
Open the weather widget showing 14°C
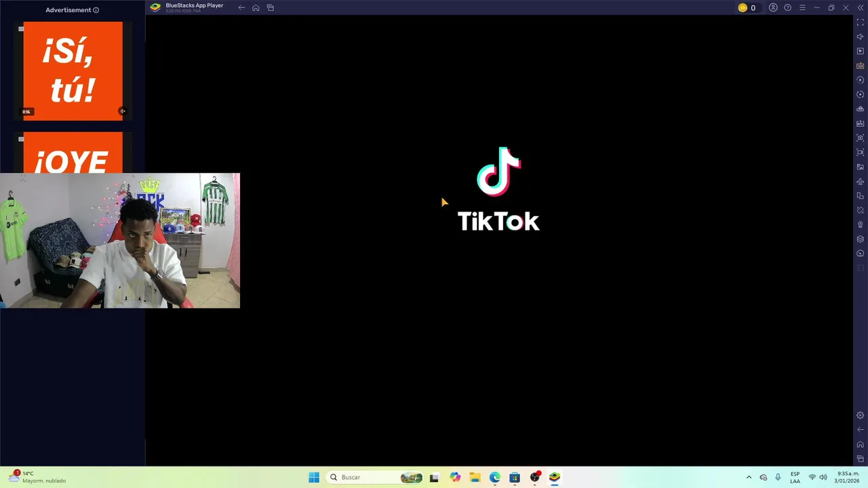click(38, 477)
